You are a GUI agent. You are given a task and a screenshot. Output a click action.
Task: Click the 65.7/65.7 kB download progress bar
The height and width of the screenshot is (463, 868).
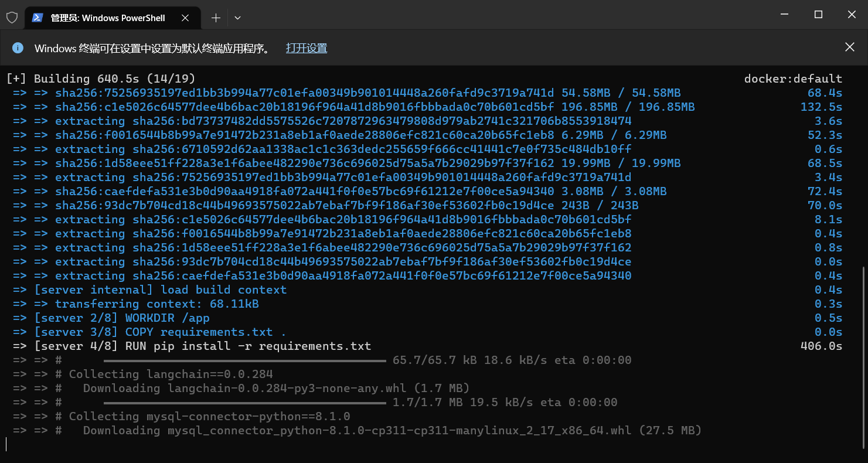[244, 360]
